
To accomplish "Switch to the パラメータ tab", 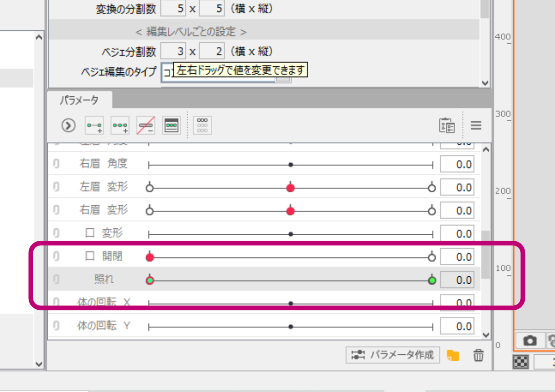I will pyautogui.click(x=79, y=100).
